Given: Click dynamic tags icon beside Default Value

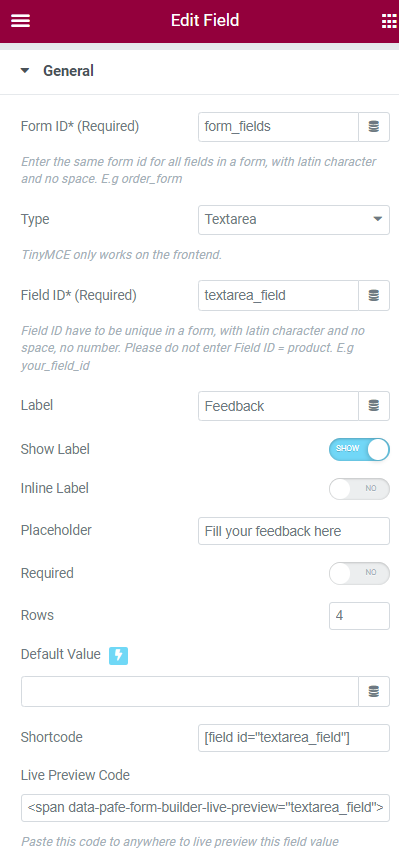Looking at the screenshot, I should [x=374, y=691].
